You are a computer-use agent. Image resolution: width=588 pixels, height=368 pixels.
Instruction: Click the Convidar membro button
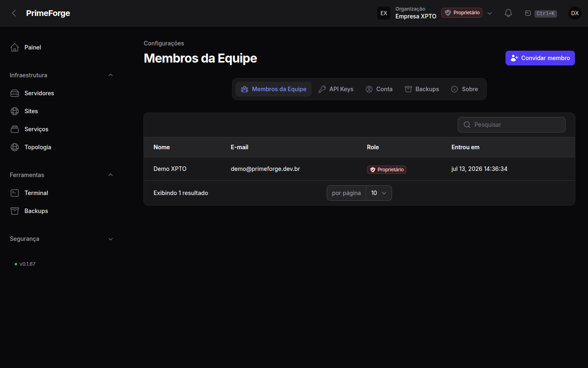point(540,58)
